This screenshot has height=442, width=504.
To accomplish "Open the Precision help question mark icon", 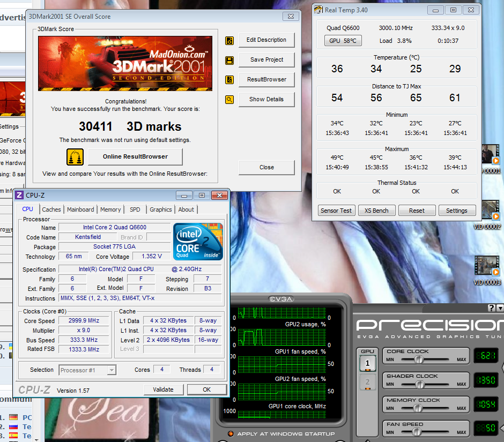I will [491, 308].
